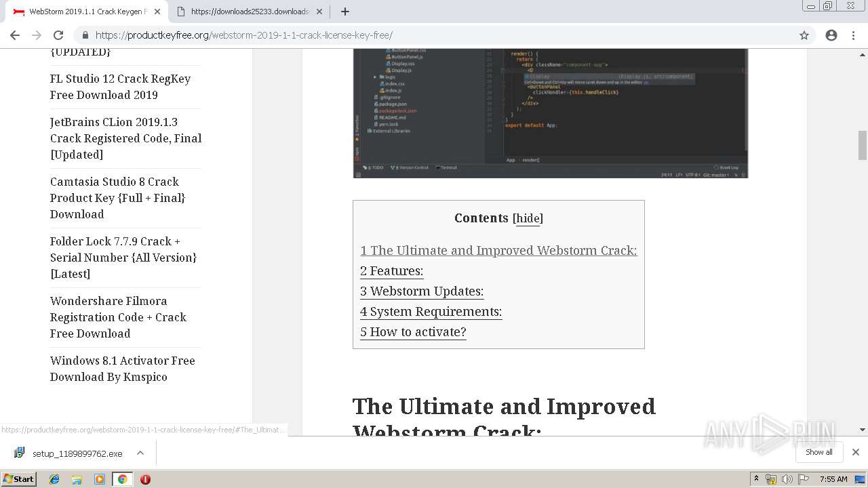Reload the current page
Viewport: 868px width, 488px height.
click(x=58, y=35)
